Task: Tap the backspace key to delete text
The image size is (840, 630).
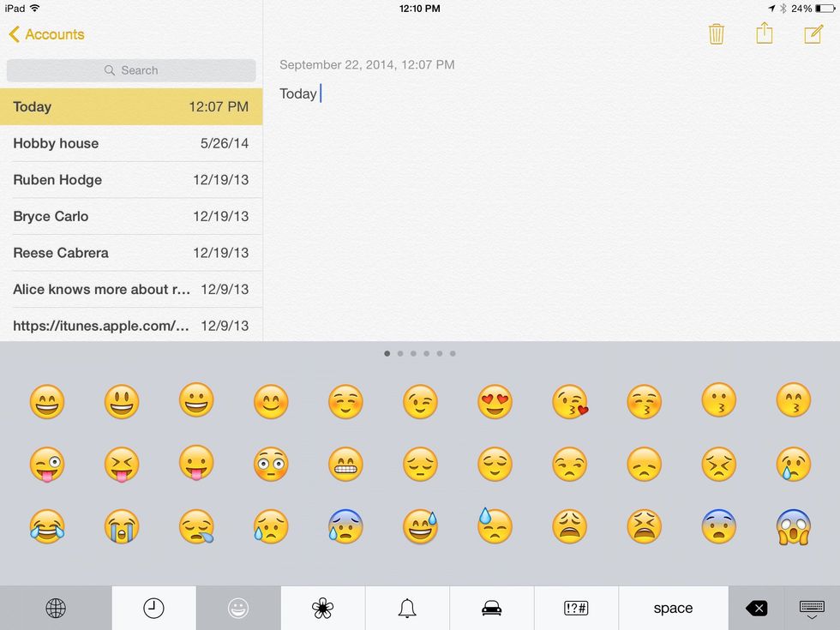Action: pos(756,608)
